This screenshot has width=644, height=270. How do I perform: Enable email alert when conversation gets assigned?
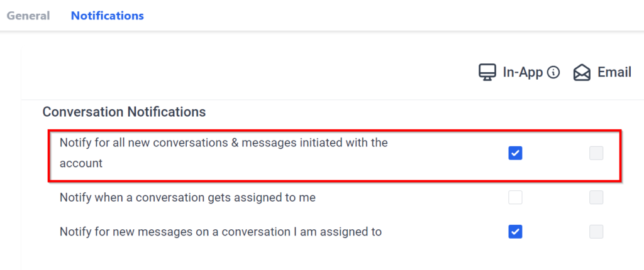[x=596, y=198]
